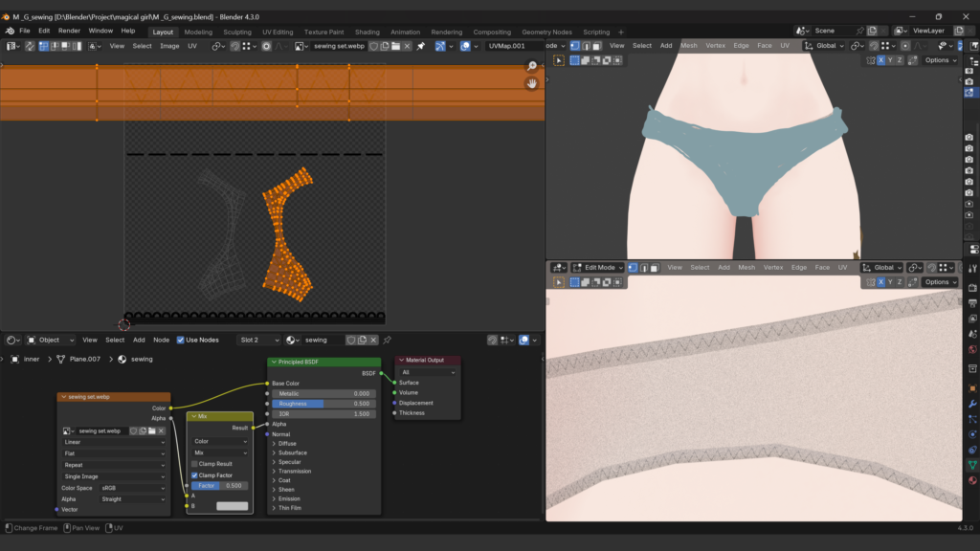The image size is (980, 551).
Task: Toggle X axis mirror in upper viewport
Action: [881, 60]
